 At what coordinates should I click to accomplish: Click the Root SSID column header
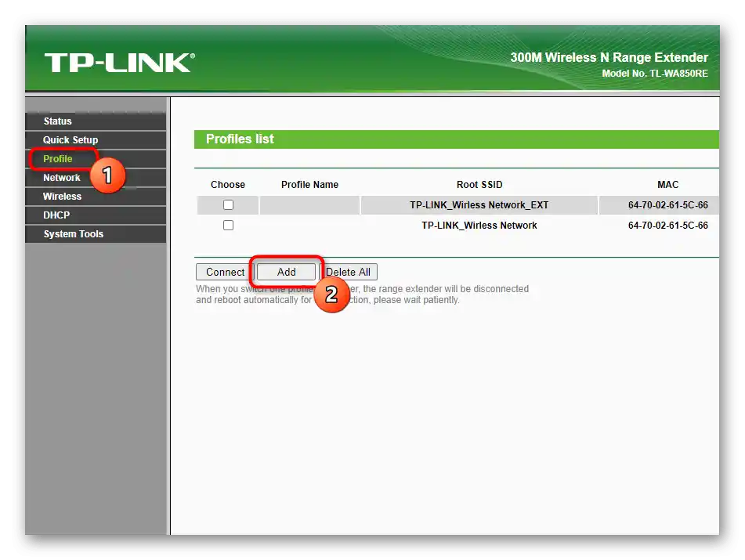(479, 184)
